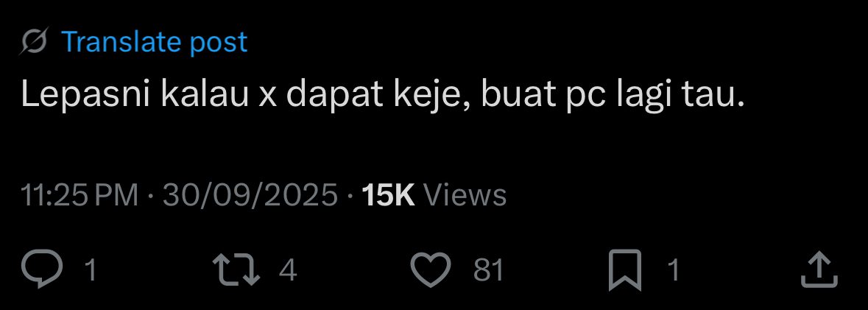This screenshot has height=310, width=868.
Task: Click the bold 15K view count
Action: (x=388, y=195)
